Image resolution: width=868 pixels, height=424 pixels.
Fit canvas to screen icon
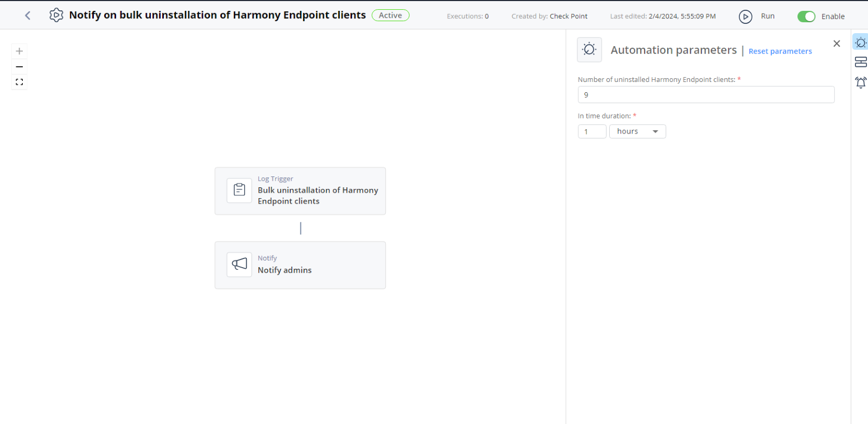[20, 82]
